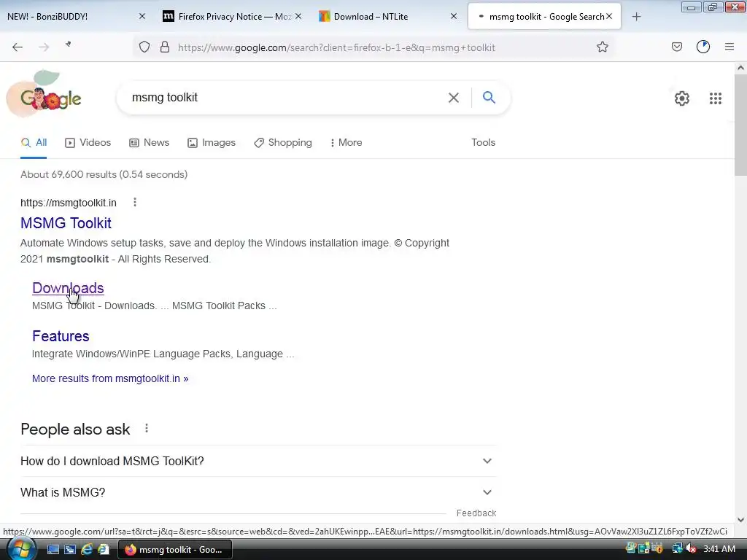The image size is (747, 560).
Task: Close the Firefox Privacy Notice tab
Action: [298, 16]
